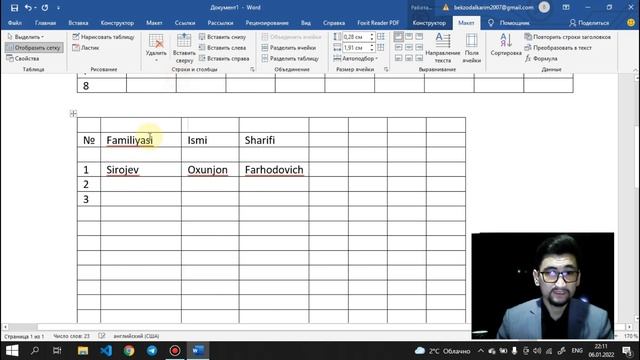Screen dimensions: 640x360
Task: Click the Помощник search box
Action: [509, 23]
